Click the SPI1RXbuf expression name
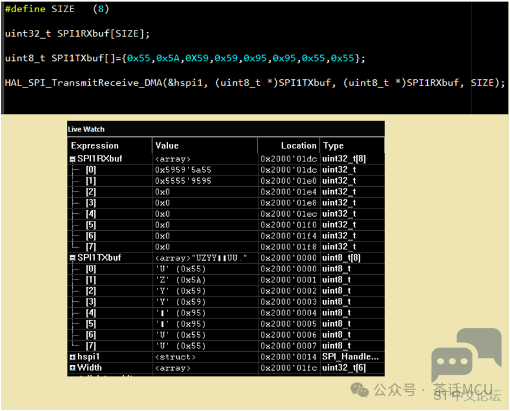 (100, 159)
